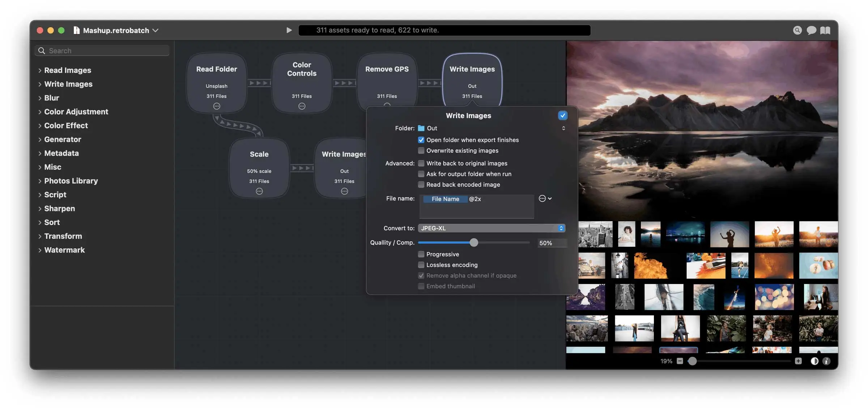Expand the Color Adjustment category
Viewport: 868px width, 409px height.
coord(40,112)
